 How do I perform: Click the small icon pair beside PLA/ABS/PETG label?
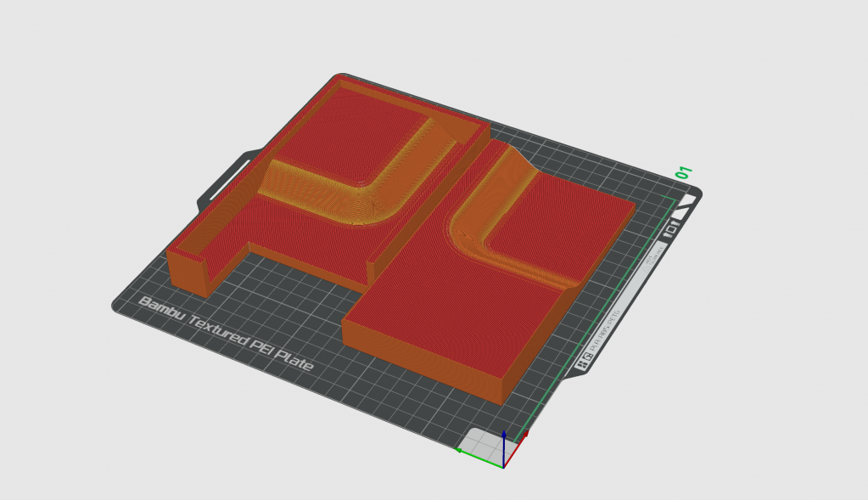(x=585, y=363)
